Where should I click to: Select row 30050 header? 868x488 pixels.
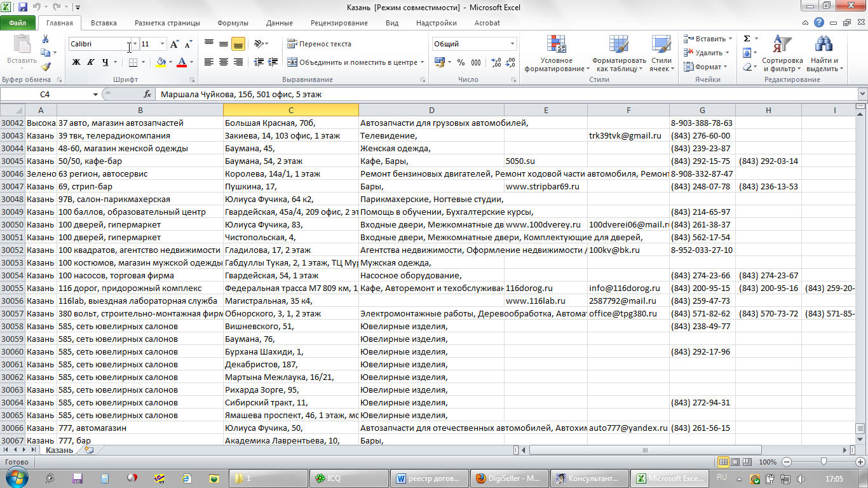(13, 224)
